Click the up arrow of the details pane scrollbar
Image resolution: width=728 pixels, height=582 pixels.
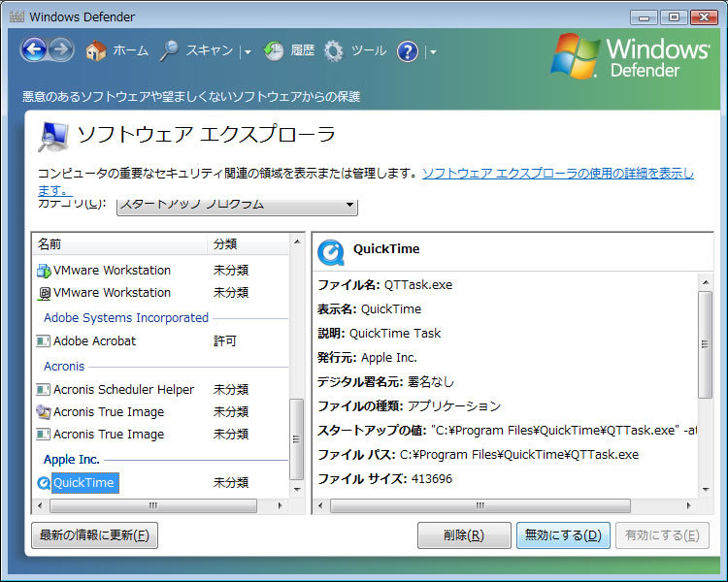click(x=706, y=282)
